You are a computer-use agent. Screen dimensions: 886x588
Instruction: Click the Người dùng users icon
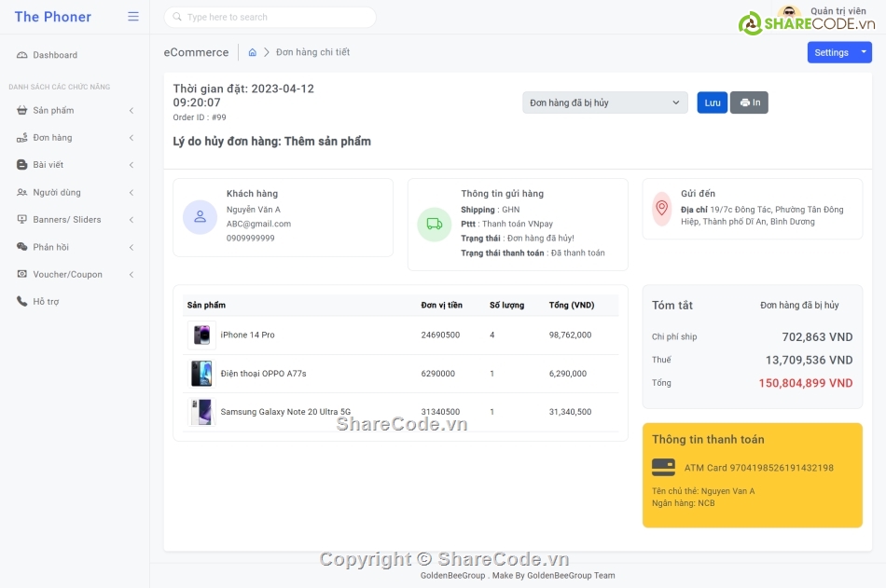point(22,192)
